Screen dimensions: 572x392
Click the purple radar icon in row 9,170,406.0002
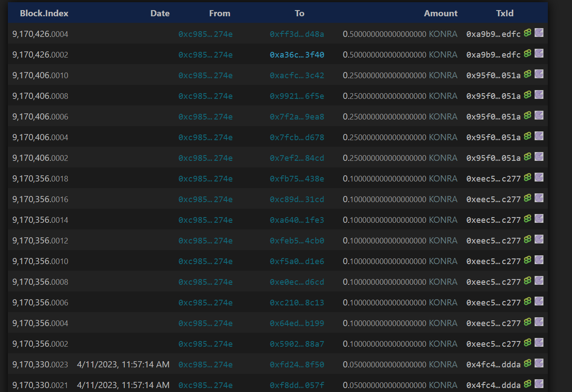[x=539, y=156]
